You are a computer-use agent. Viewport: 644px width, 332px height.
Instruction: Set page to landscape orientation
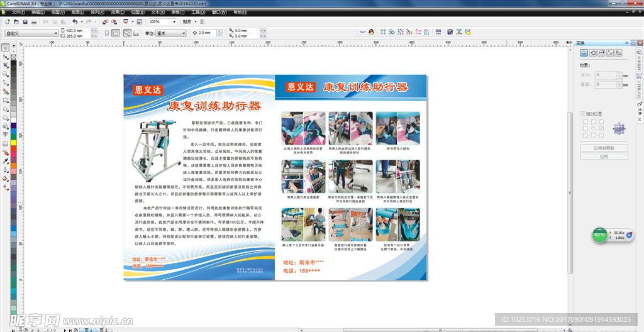116,33
